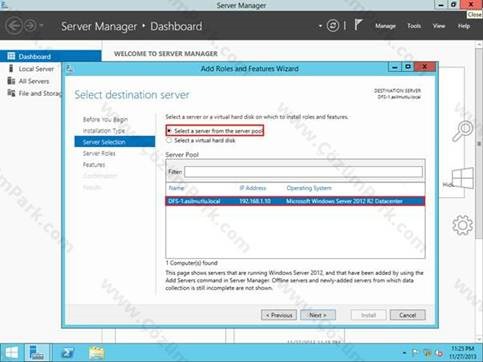483x362 pixels.
Task: Click the back navigation arrow icon
Action: pos(14,26)
